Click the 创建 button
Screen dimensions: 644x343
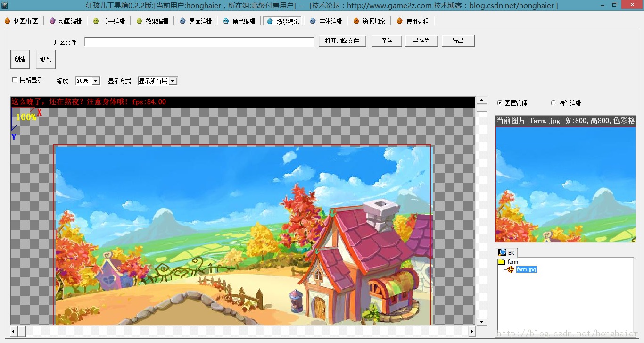tap(20, 59)
